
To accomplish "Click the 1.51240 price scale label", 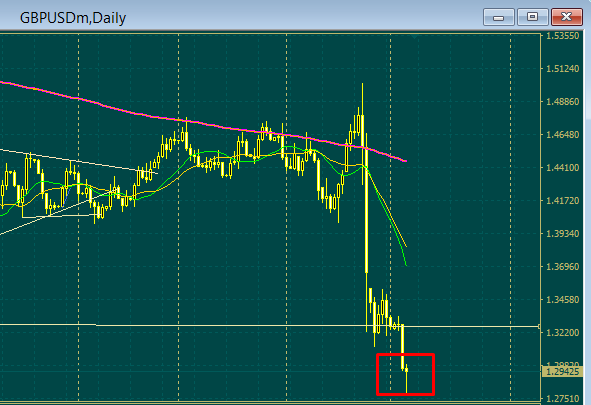I will click(562, 69).
